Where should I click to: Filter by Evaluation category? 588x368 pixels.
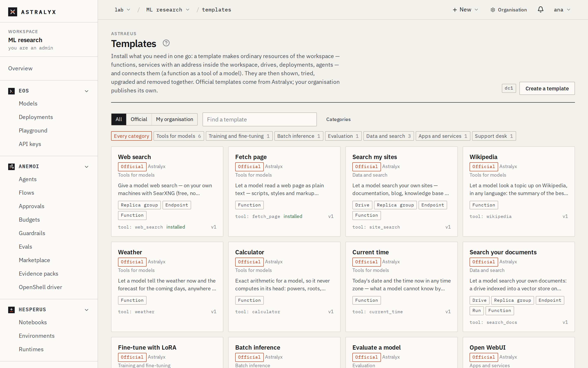343,136
